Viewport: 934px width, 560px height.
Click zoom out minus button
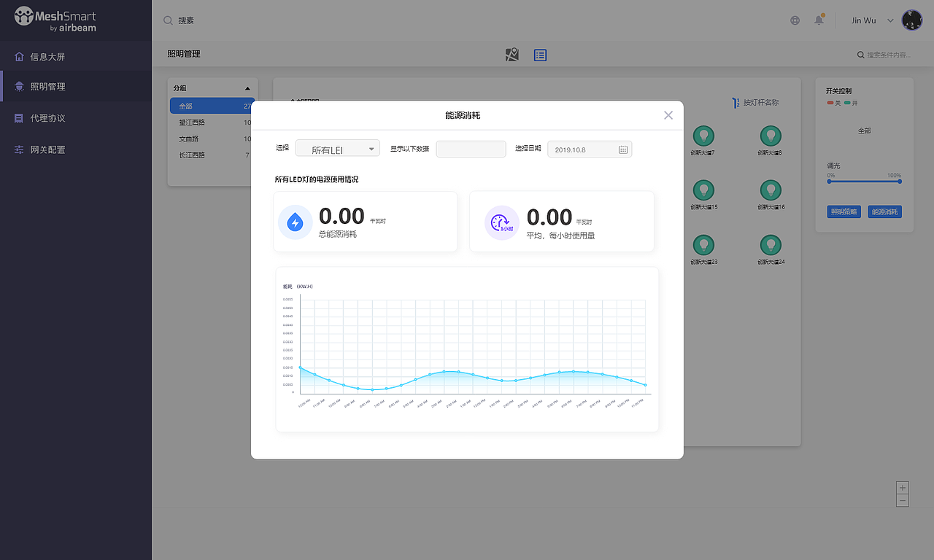[903, 500]
